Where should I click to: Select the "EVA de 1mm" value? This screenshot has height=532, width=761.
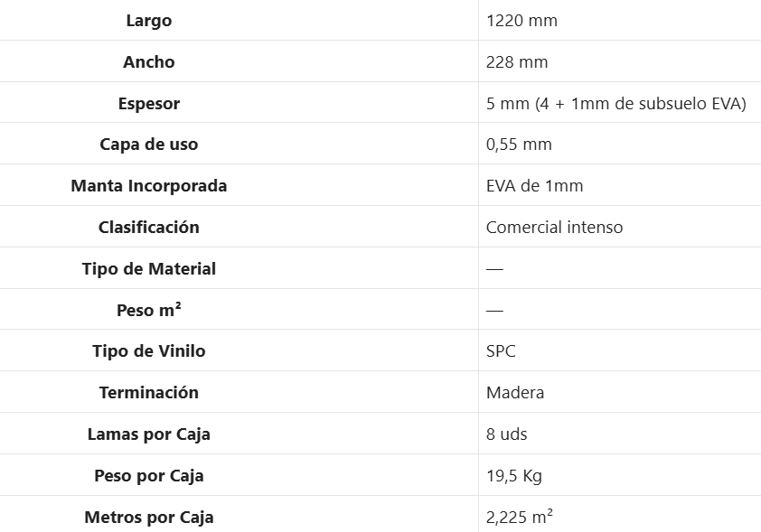tap(534, 186)
